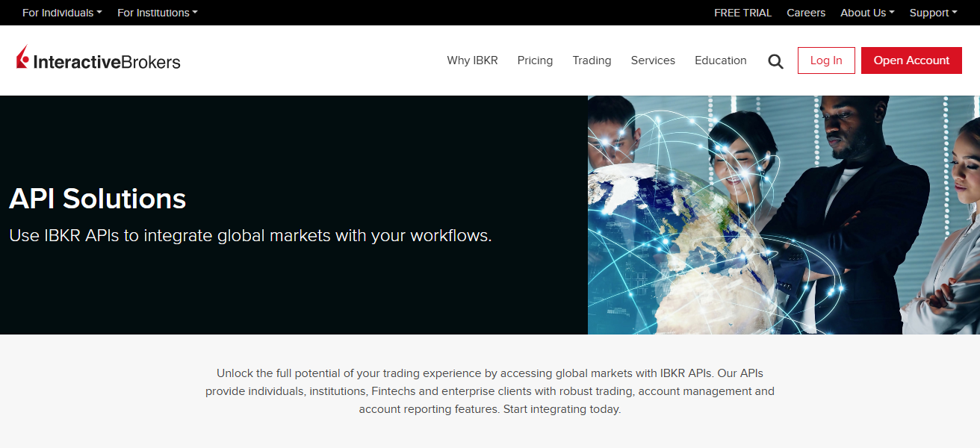Open the Pricing menu item

(535, 60)
